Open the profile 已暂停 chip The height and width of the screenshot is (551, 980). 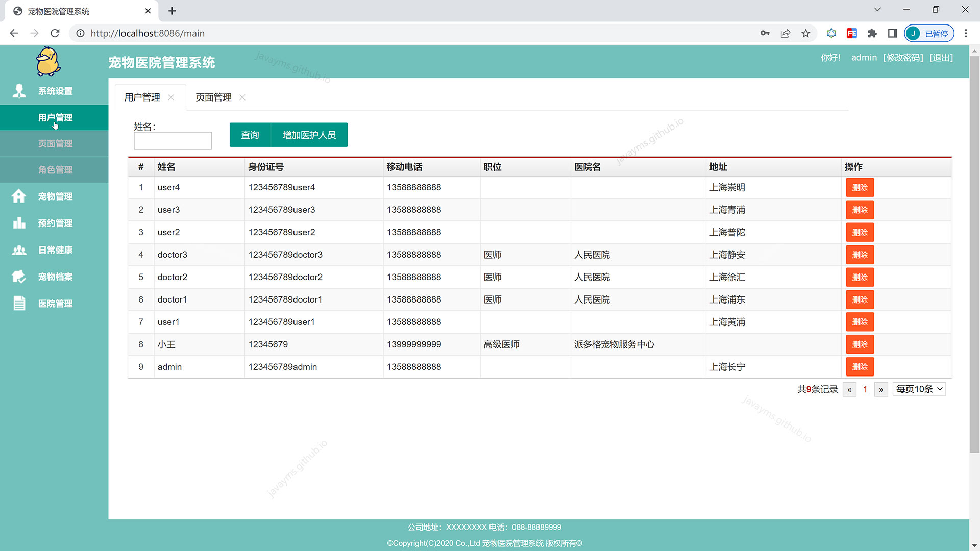coord(929,33)
